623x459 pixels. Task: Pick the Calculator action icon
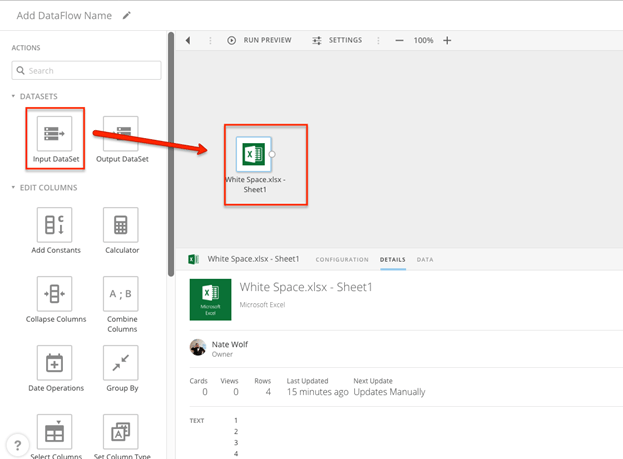[121, 225]
